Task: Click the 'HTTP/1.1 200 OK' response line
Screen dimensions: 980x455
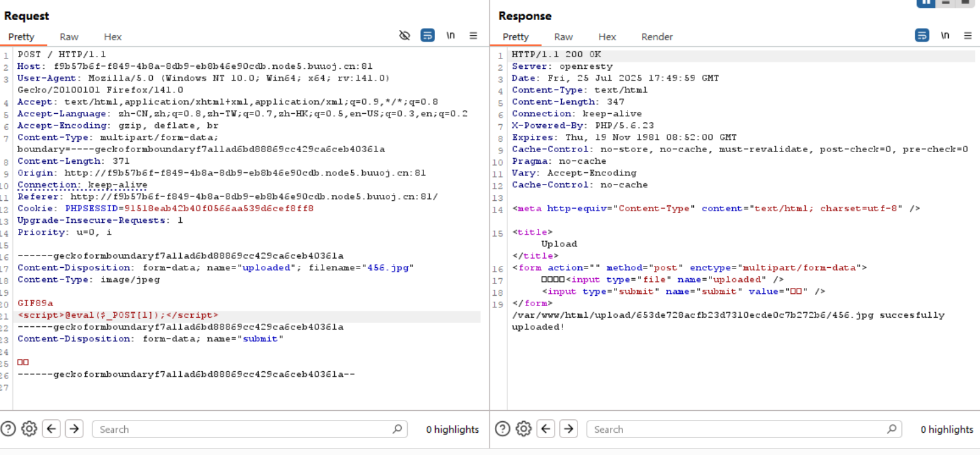Action: 556,55
